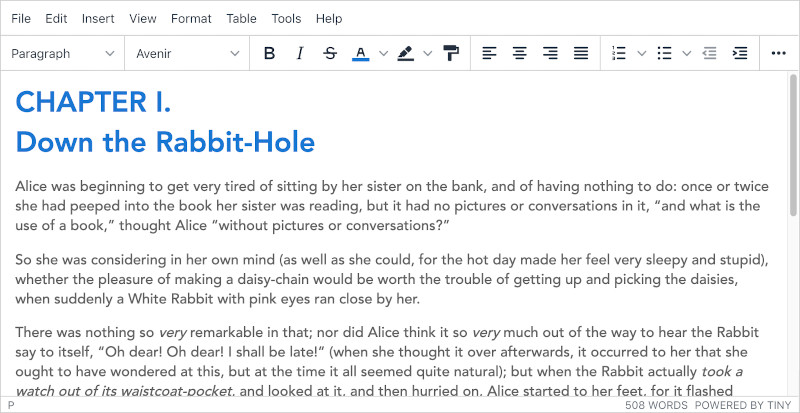The height and width of the screenshot is (413, 800).
Task: Open the POWERED BY TINY link
Action: tap(743, 405)
